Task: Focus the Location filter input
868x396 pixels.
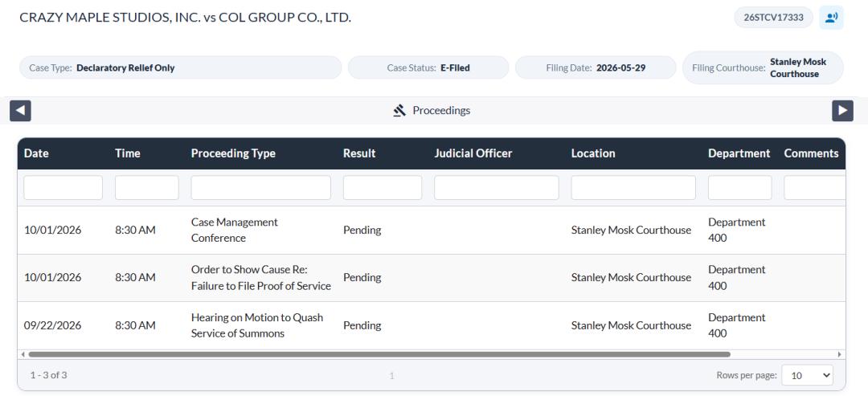Action: pos(633,187)
